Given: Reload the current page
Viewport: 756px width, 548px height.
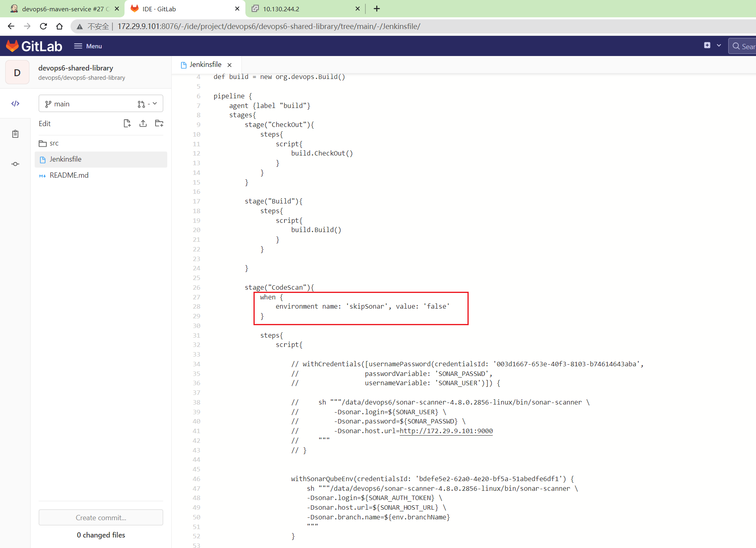Looking at the screenshot, I should (44, 26).
